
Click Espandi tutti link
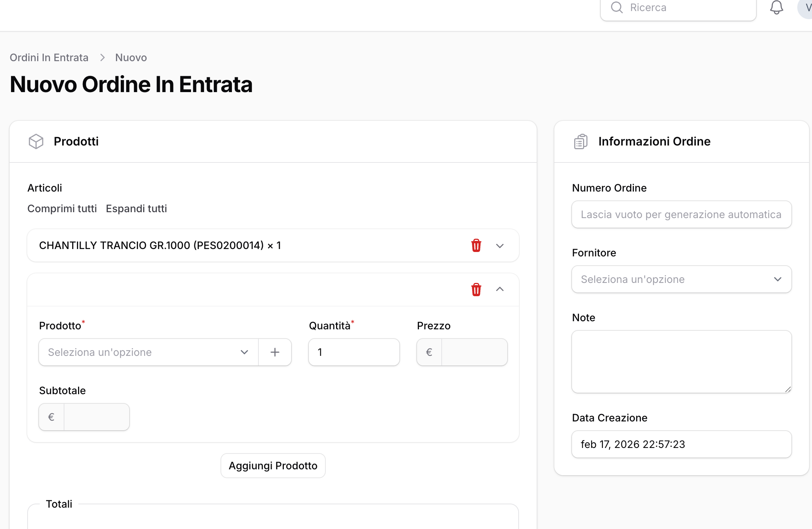[x=136, y=209]
